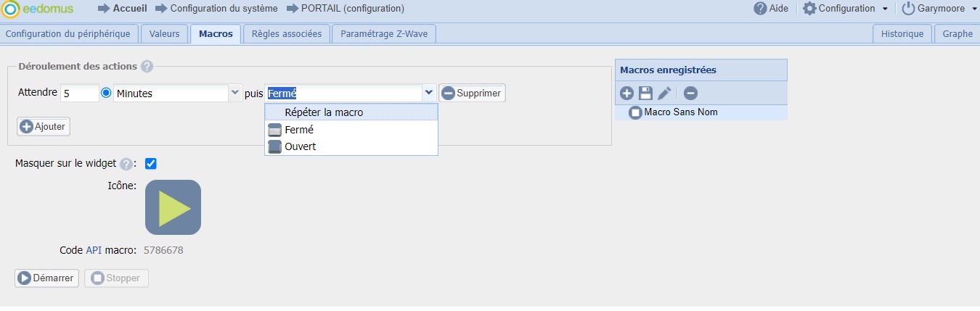The width and height of the screenshot is (980, 311).
Task: Rename macro using the pencil icon
Action: [x=664, y=93]
